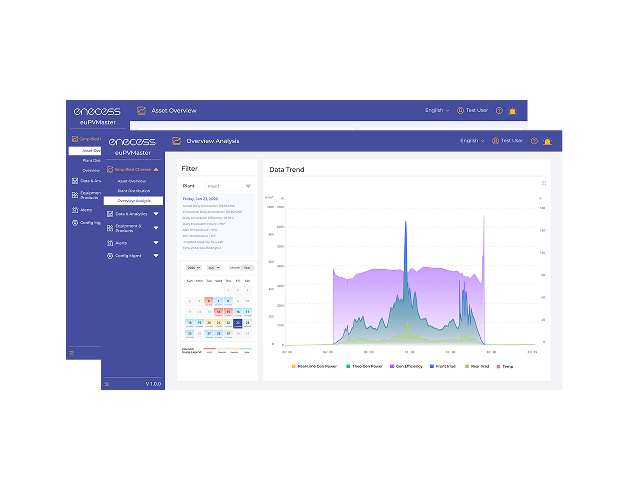Click the Overview Analysis chart icon in header
Image resolution: width=630 pixels, height=490 pixels.
[177, 142]
